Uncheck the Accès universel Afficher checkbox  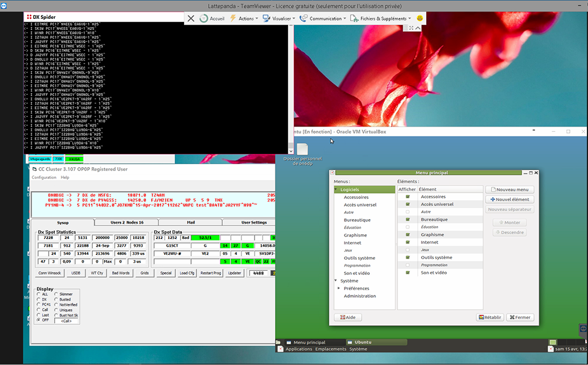[407, 204]
